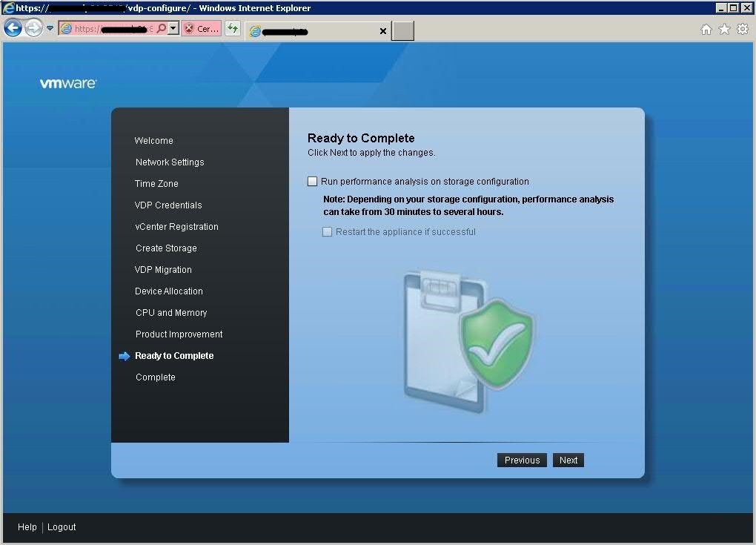Screen dimensions: 756x545
Task: Close the current browser tab
Action: click(383, 31)
